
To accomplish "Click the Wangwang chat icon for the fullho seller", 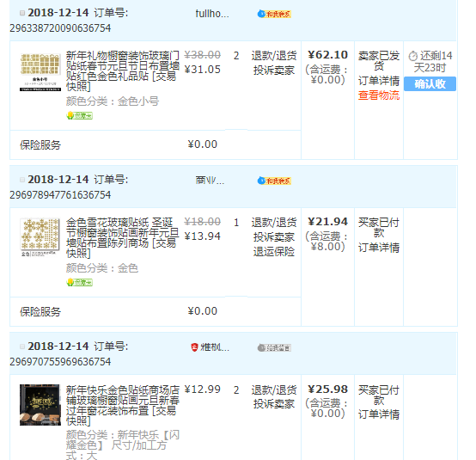I will tap(274, 14).
